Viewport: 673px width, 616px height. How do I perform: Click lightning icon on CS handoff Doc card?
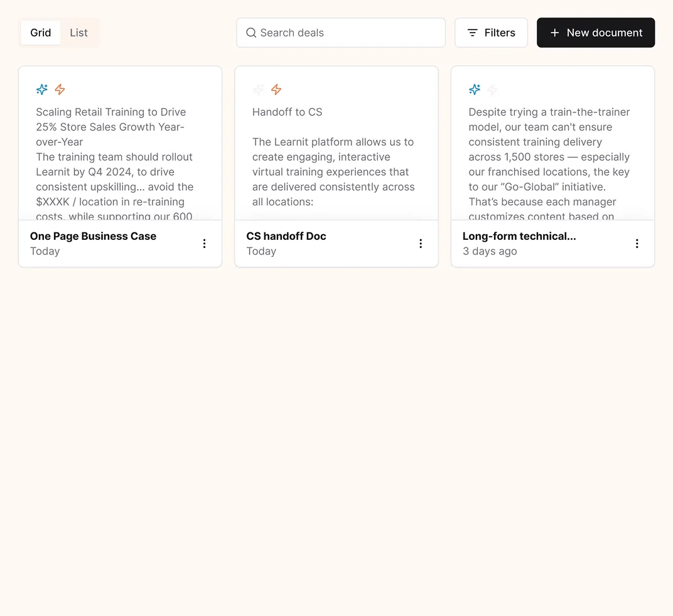276,89
